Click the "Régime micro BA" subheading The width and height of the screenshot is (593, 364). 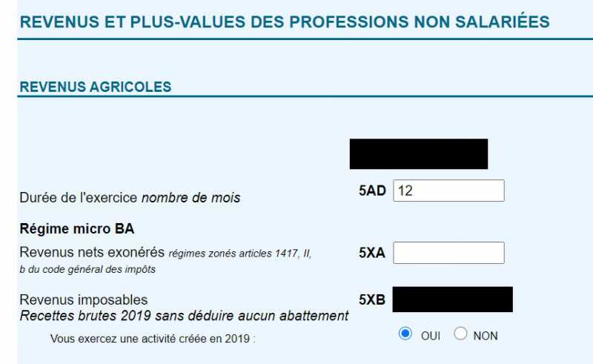click(x=76, y=228)
